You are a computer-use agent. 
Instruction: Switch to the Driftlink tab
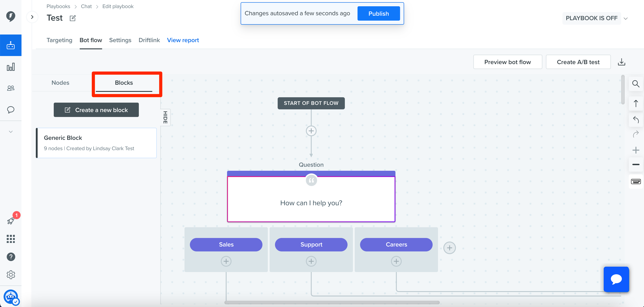point(149,40)
